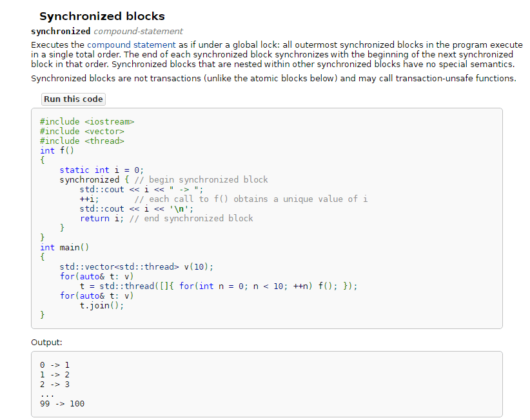Click the bold "synchronized" syntax keyword
This screenshot has width=530, height=420.
[61, 31]
